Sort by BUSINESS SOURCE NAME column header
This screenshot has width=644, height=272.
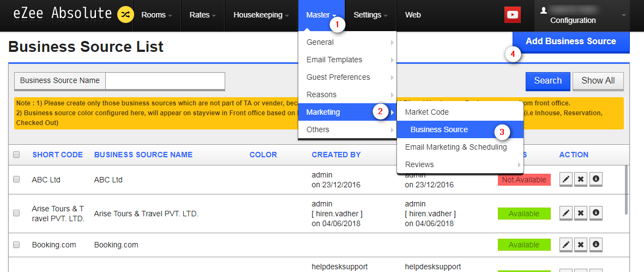click(143, 155)
